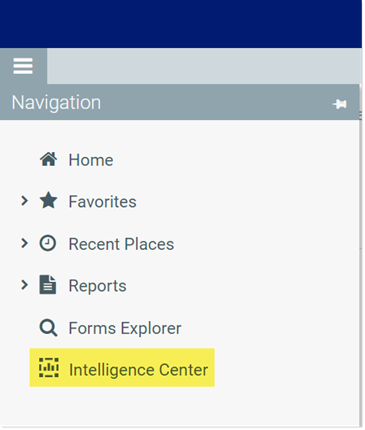Open the hamburger menu icon
Image resolution: width=365 pixels, height=430 pixels.
tap(23, 66)
